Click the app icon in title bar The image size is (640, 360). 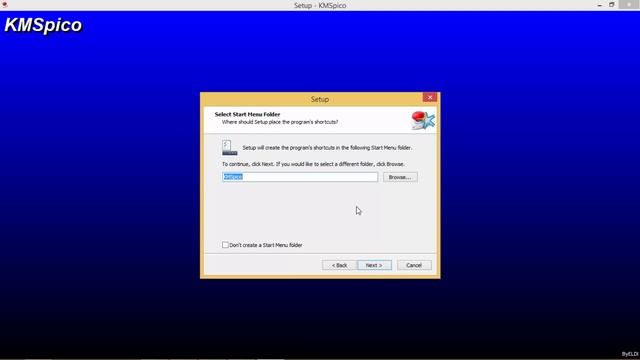[x=4, y=4]
